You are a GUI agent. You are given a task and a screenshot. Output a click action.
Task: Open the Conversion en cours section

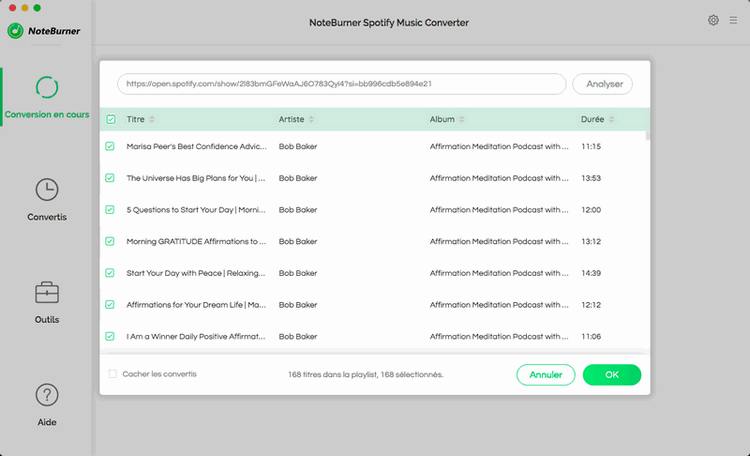click(x=47, y=97)
